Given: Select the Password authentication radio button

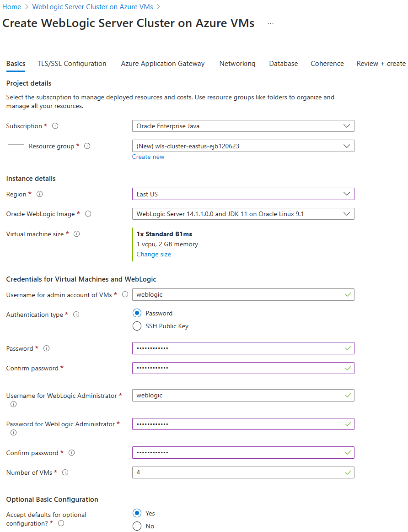Looking at the screenshot, I should (x=137, y=313).
